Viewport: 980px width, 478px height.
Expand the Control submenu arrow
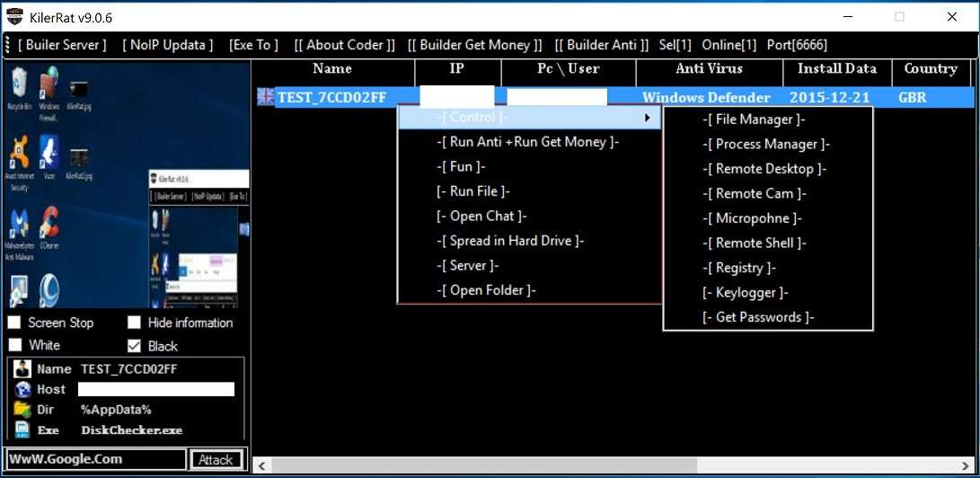coord(649,118)
